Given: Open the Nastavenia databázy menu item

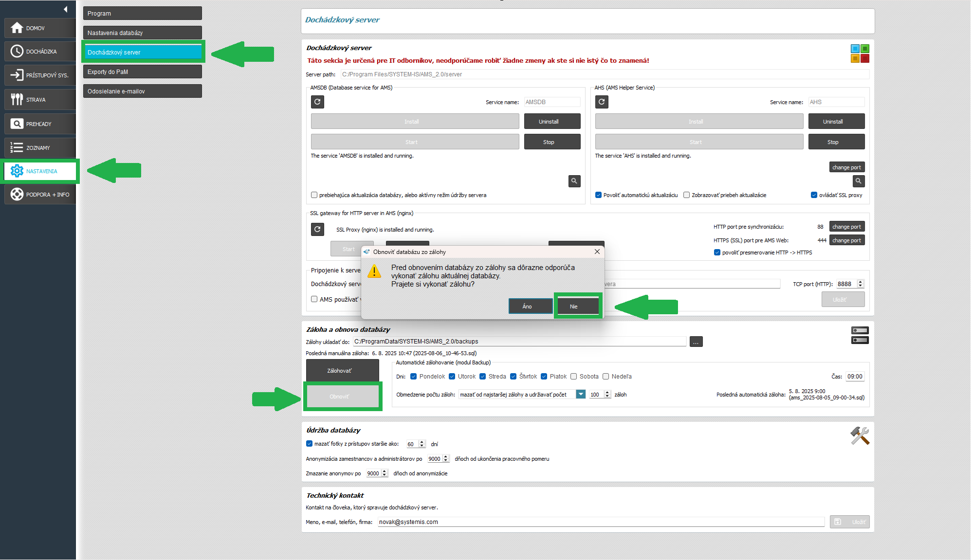Looking at the screenshot, I should 142,33.
